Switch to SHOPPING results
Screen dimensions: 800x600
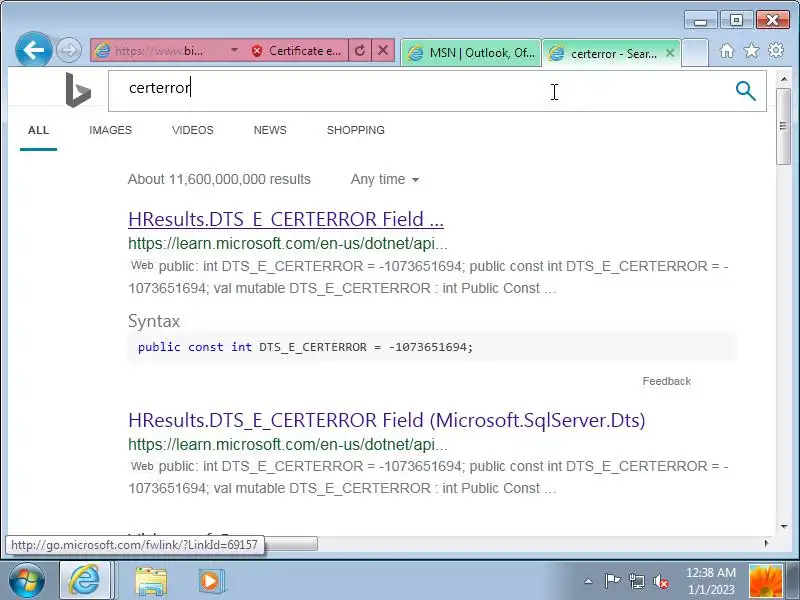(x=356, y=130)
